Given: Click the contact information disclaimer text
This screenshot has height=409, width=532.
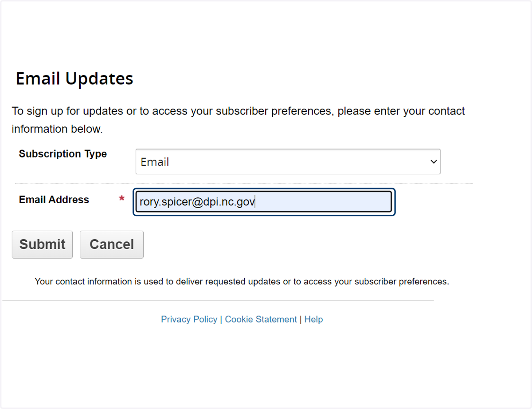Looking at the screenshot, I should pos(242,281).
